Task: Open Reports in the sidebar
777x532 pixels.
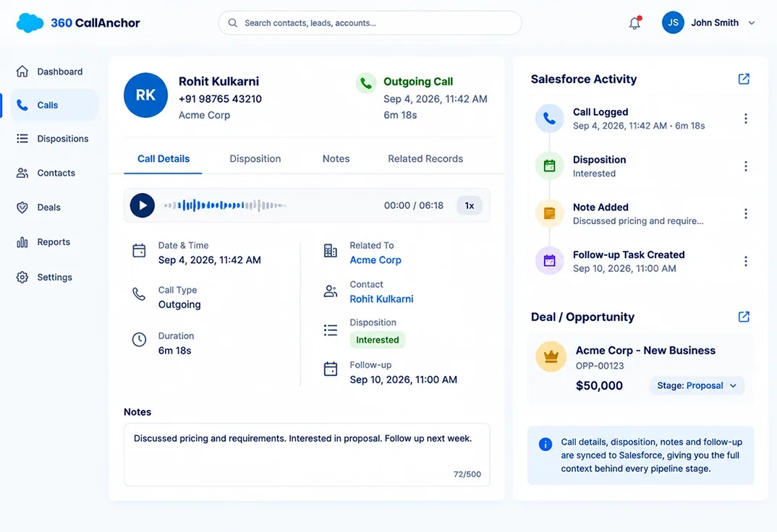Action: click(54, 242)
